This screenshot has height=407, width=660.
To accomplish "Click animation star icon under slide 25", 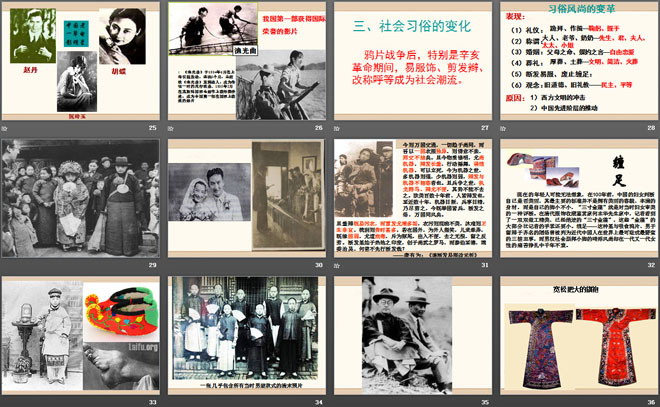I will [5, 128].
